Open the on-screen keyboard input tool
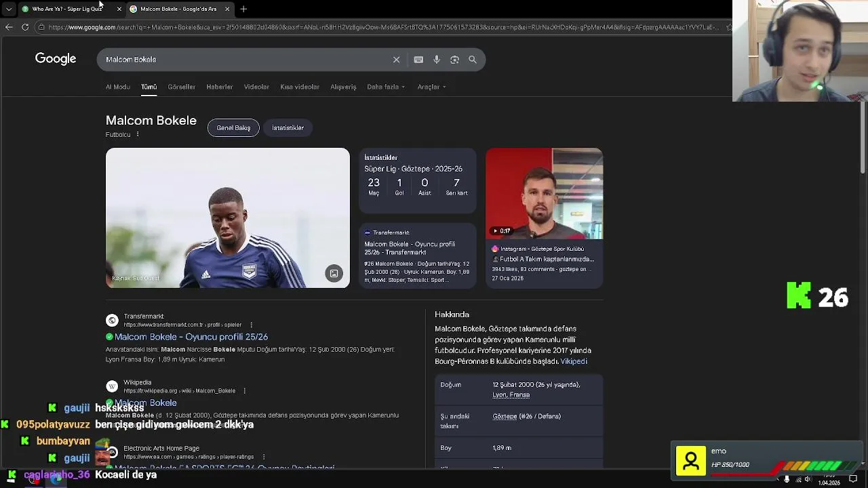868x488 pixels. click(x=418, y=60)
